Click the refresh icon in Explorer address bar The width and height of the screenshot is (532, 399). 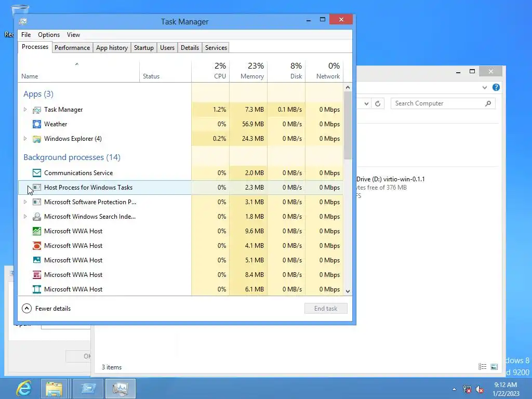click(378, 103)
